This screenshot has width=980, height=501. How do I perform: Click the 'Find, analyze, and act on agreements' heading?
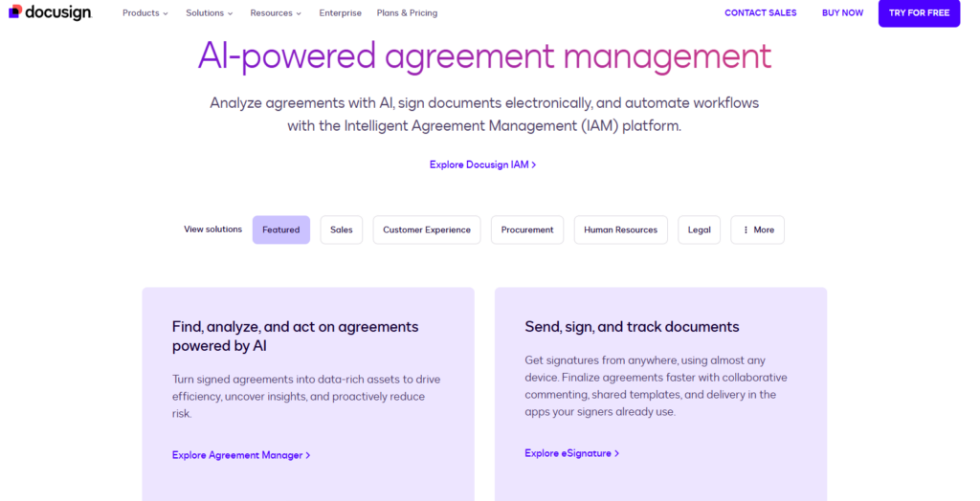(295, 337)
